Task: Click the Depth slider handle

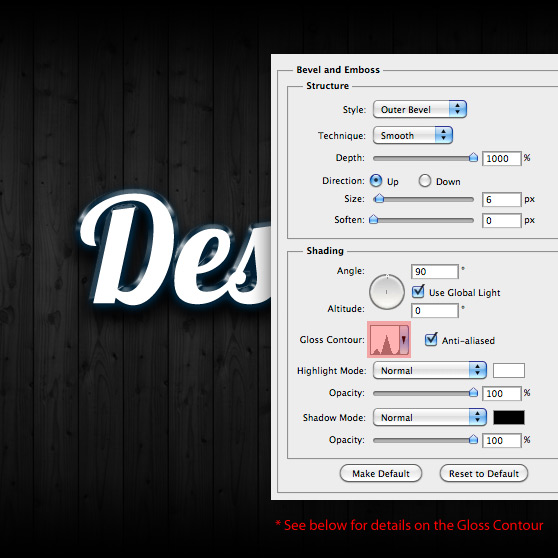Action: pos(473,157)
